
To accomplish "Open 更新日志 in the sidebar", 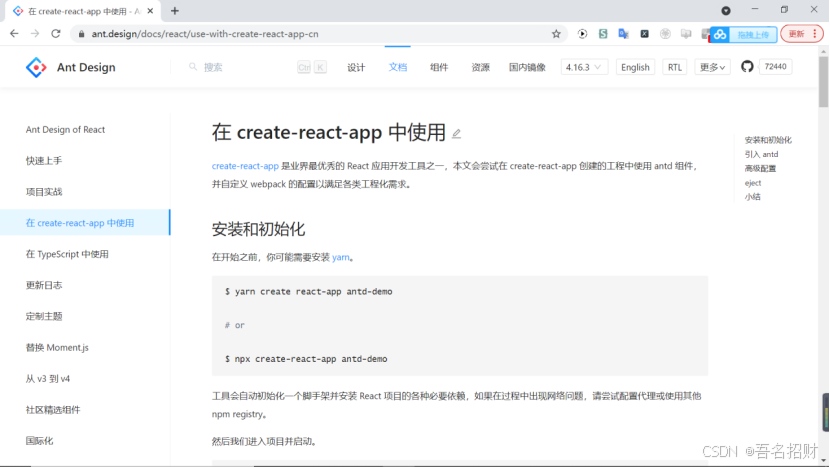I will [x=44, y=285].
